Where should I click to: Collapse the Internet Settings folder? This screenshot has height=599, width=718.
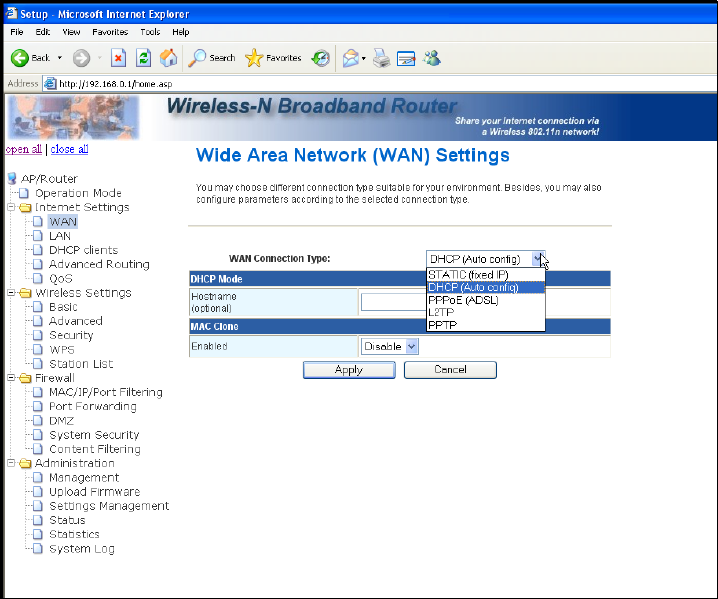(x=11, y=207)
